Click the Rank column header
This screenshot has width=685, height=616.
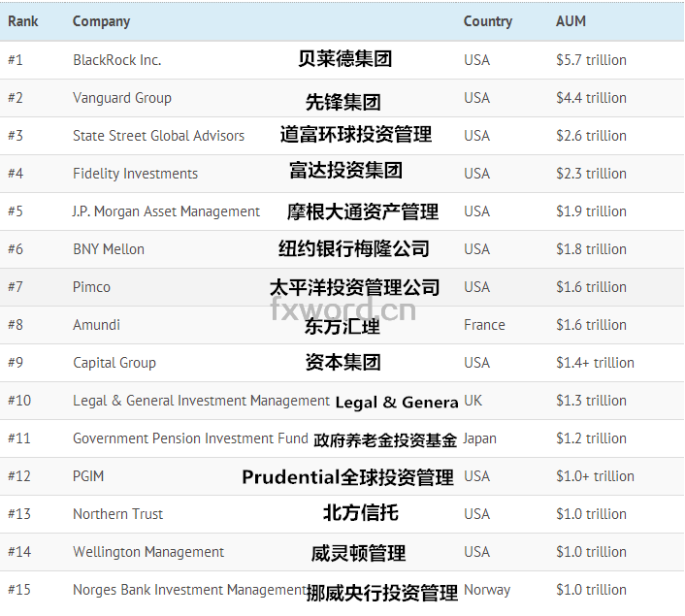point(23,21)
